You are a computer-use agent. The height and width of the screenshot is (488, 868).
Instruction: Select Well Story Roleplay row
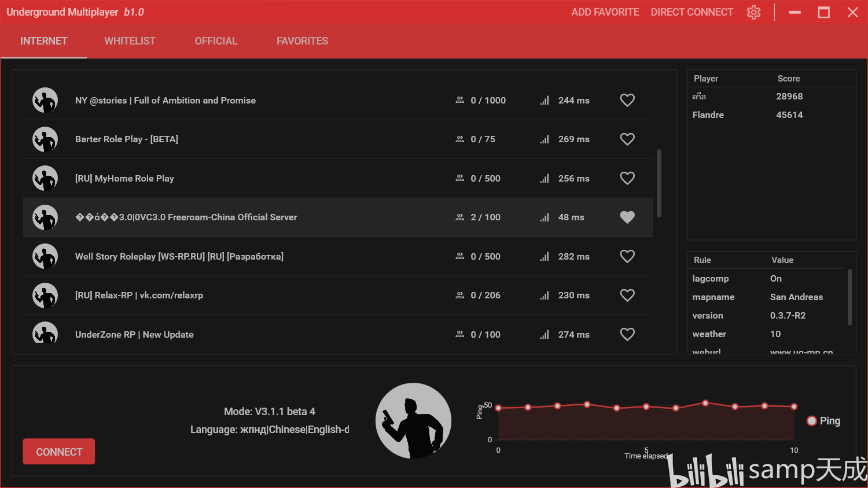click(338, 256)
